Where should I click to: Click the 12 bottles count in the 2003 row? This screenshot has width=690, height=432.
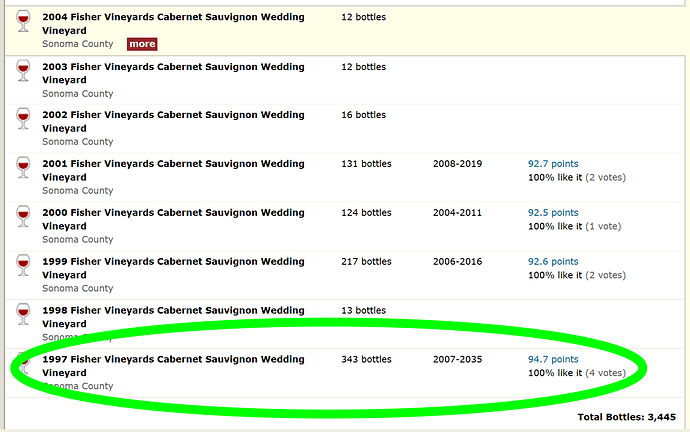363,67
